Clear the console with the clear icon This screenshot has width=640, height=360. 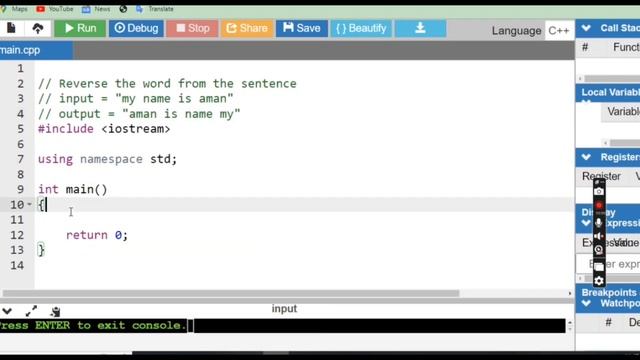55,312
